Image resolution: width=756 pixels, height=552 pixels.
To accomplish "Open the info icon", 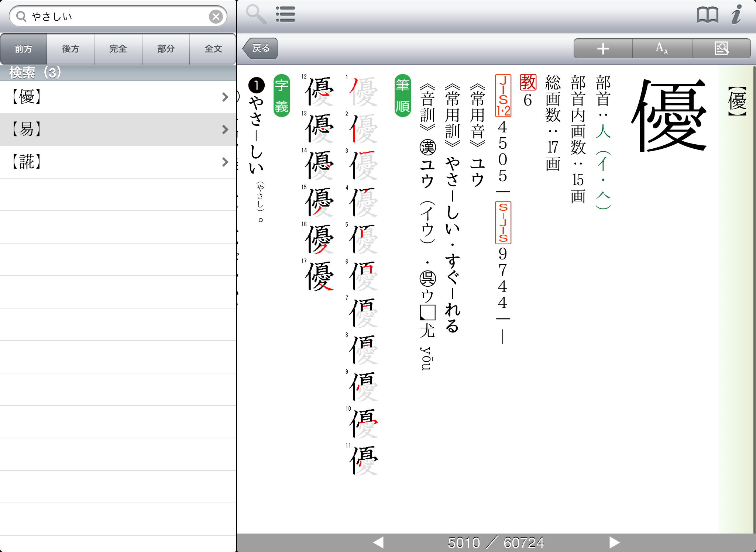I will point(736,15).
